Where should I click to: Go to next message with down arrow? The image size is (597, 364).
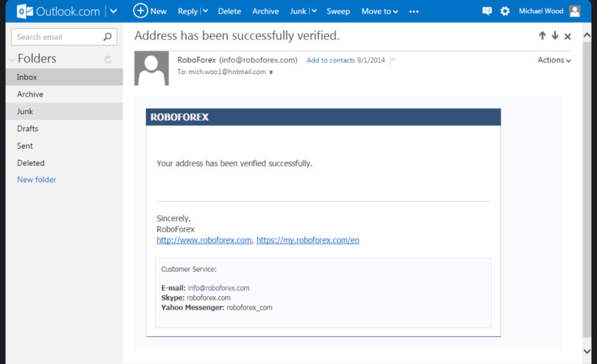point(554,36)
